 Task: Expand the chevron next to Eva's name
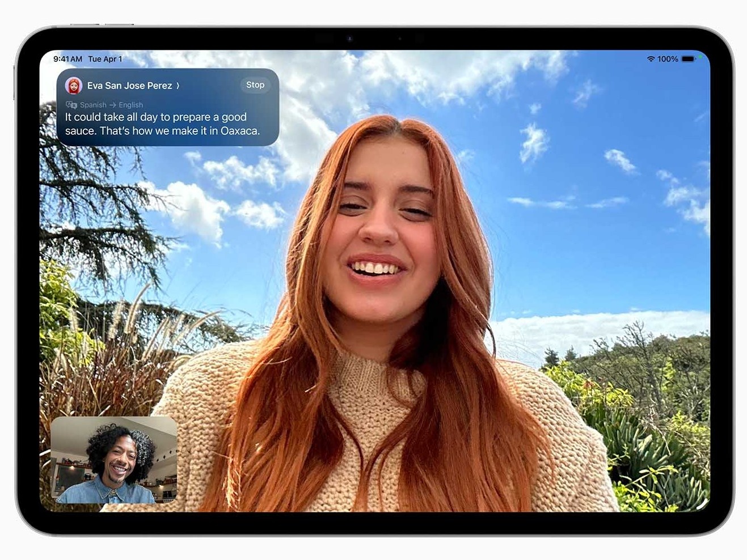[178, 86]
